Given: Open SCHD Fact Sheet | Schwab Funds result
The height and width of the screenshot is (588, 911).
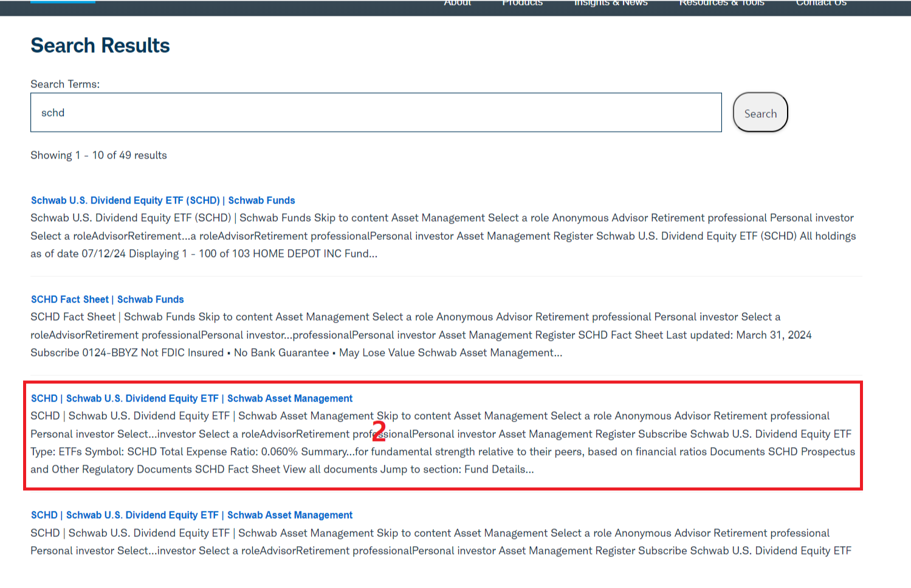Looking at the screenshot, I should (x=107, y=299).
